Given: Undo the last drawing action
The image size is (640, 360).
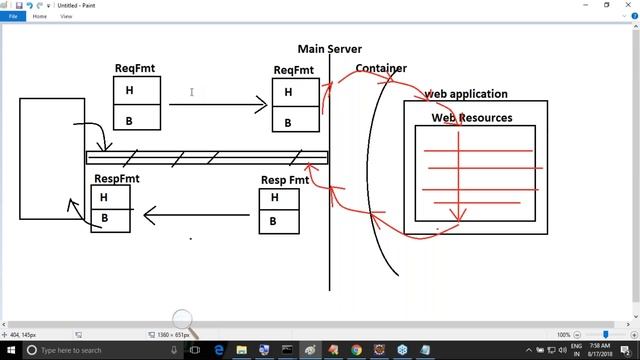Looking at the screenshot, I should 29,5.
